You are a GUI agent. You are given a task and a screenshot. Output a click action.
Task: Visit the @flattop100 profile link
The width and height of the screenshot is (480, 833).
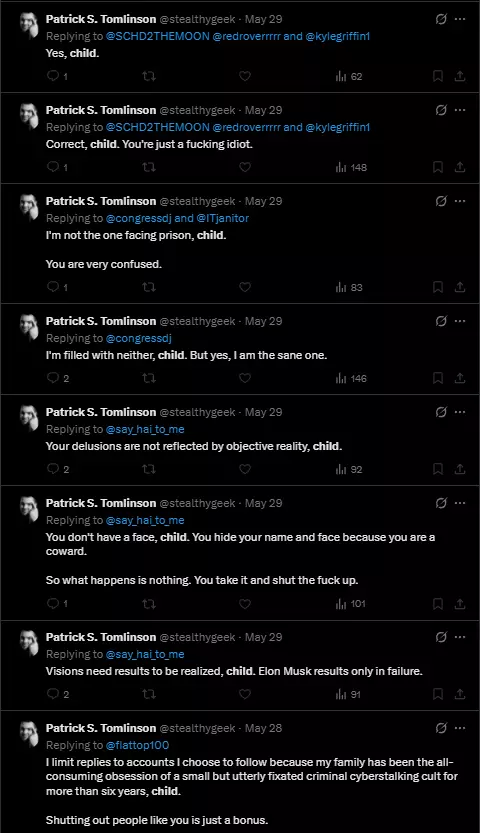point(138,745)
